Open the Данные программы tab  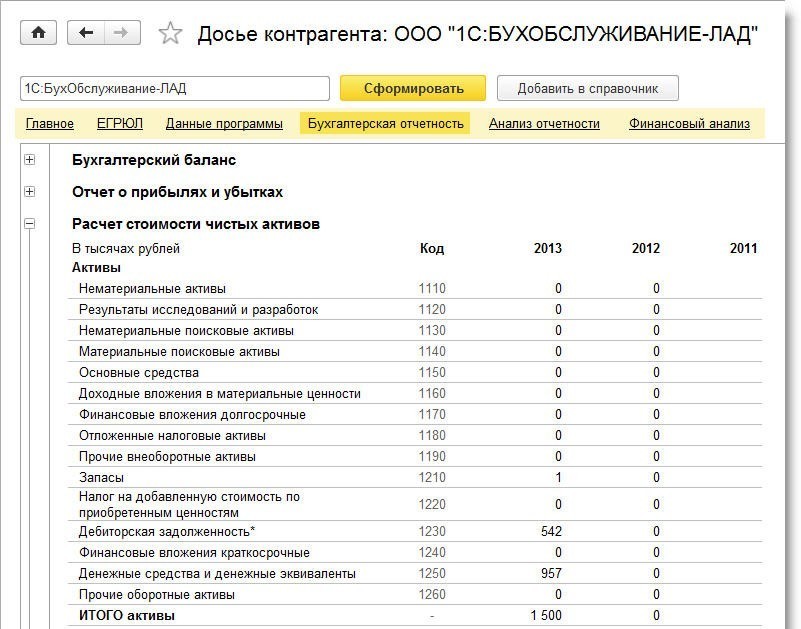click(x=224, y=124)
